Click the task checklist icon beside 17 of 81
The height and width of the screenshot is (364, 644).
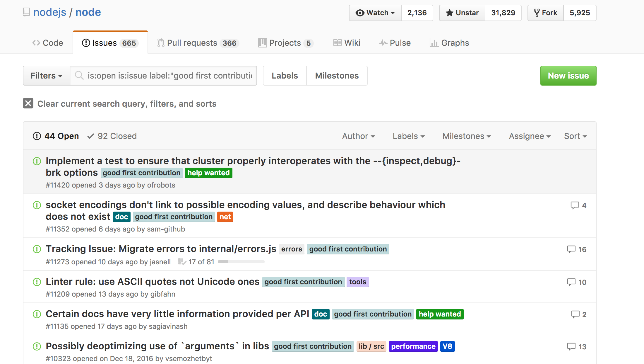click(182, 261)
